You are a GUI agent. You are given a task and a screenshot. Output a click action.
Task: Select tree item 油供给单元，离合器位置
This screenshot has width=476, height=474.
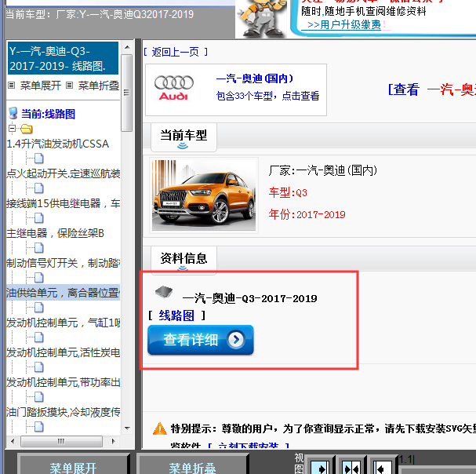click(x=64, y=293)
